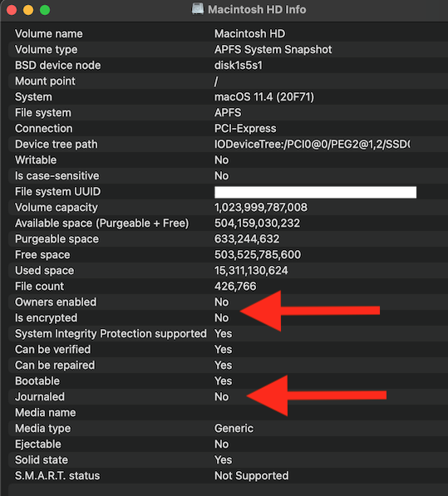Click the Owners enabled No value
The height and width of the screenshot is (496, 448).
[221, 302]
